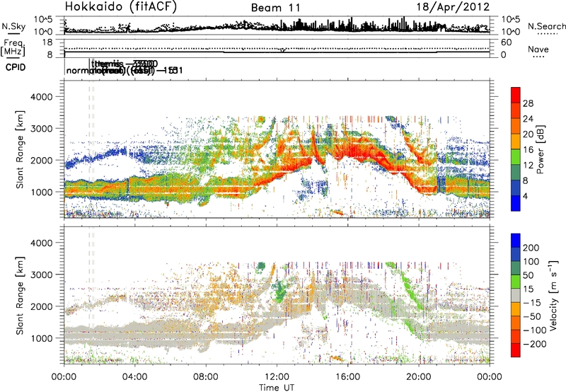Click the Velocity colorbar '-200' tick label

point(535,344)
